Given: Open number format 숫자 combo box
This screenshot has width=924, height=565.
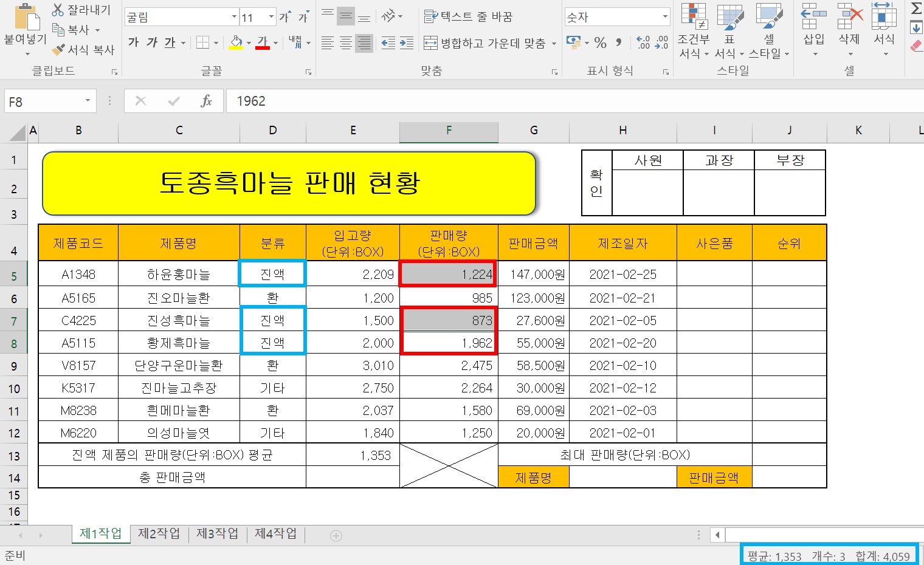Looking at the screenshot, I should [617, 17].
